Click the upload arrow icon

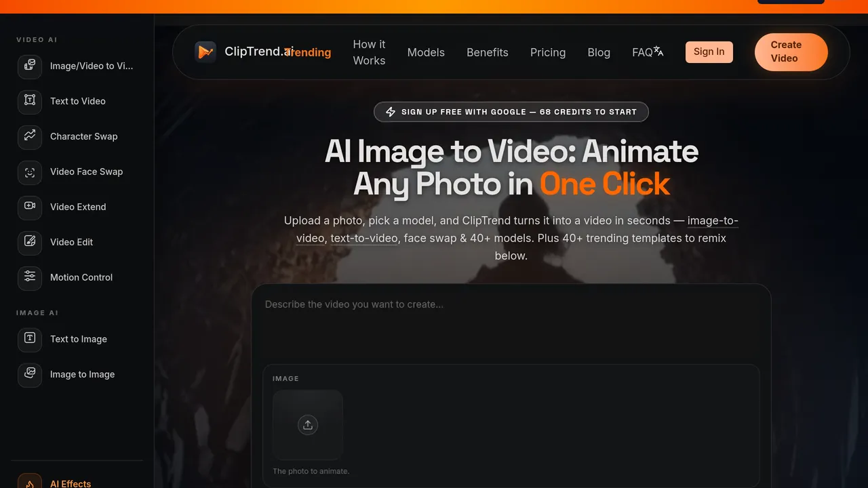(308, 425)
